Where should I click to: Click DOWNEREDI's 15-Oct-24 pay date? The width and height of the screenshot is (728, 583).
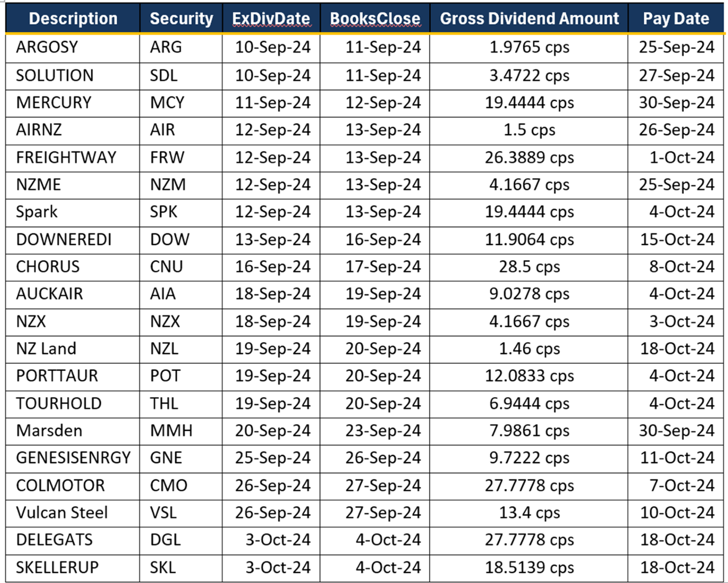point(677,239)
